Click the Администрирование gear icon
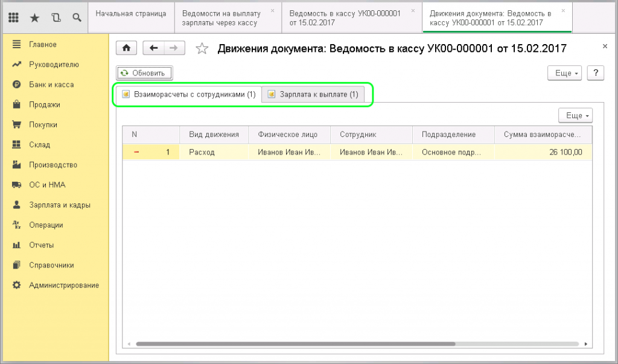618x364 pixels. (16, 285)
